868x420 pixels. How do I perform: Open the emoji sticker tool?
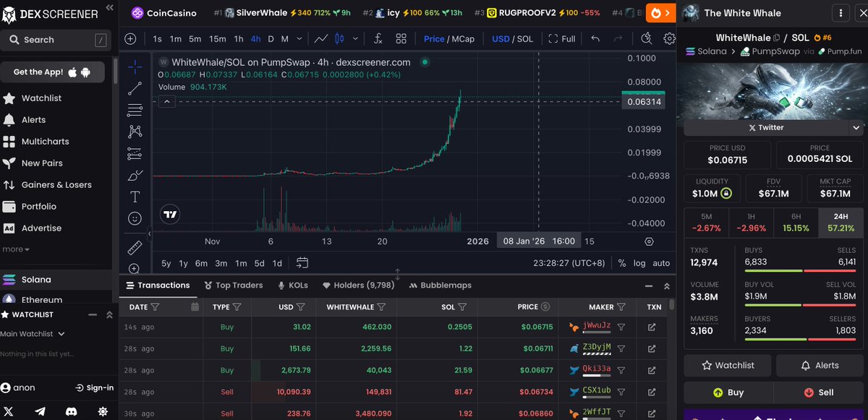point(135,218)
